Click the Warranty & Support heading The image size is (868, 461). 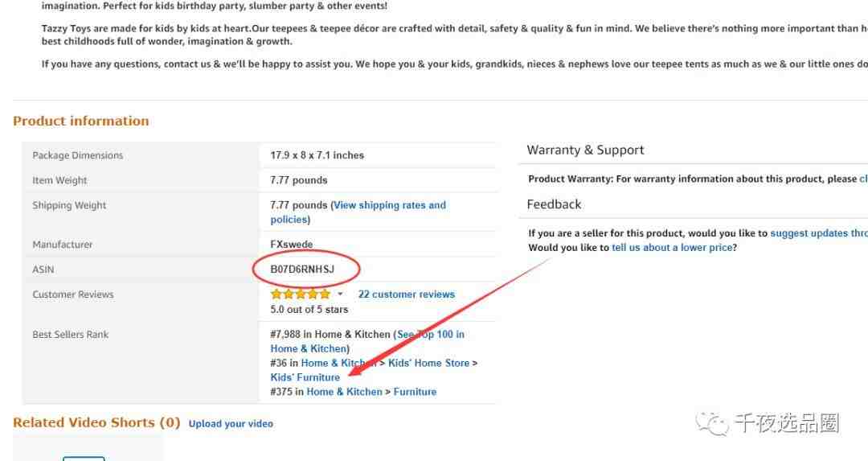[x=585, y=150]
